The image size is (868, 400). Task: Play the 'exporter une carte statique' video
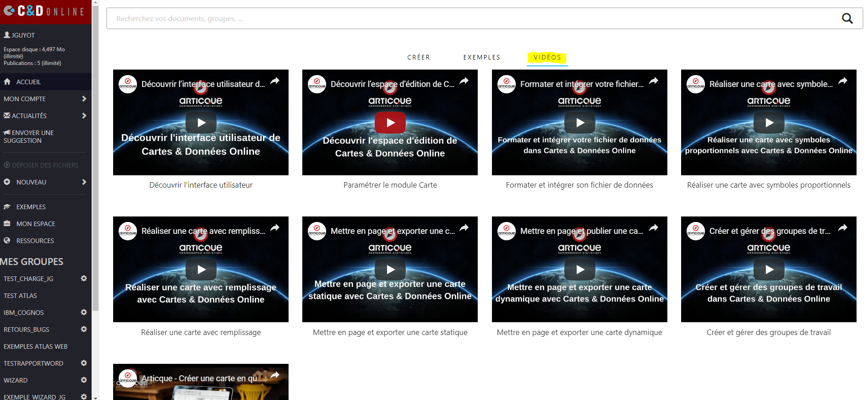390,269
